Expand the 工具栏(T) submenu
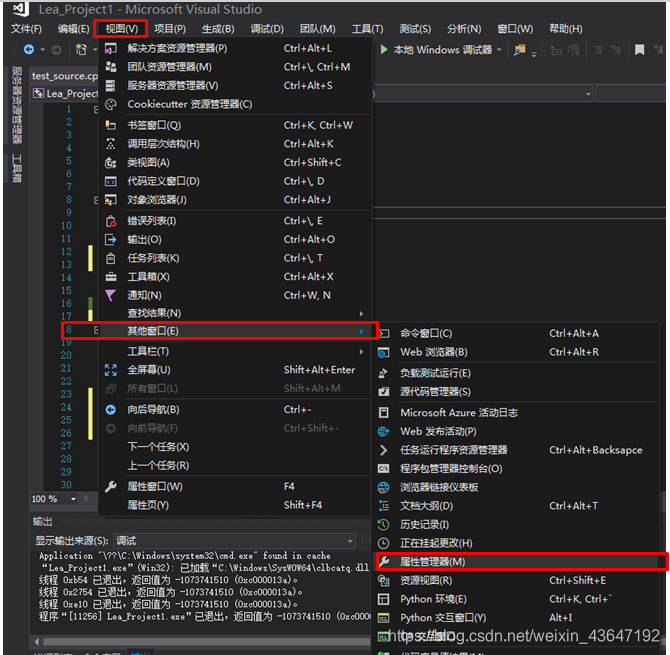 [234, 351]
